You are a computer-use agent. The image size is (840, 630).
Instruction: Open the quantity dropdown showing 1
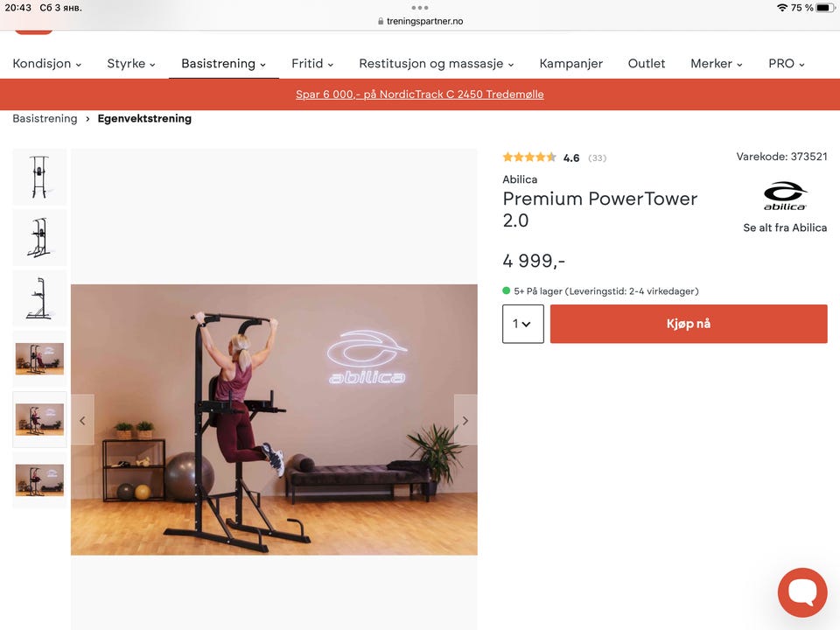[x=523, y=324]
